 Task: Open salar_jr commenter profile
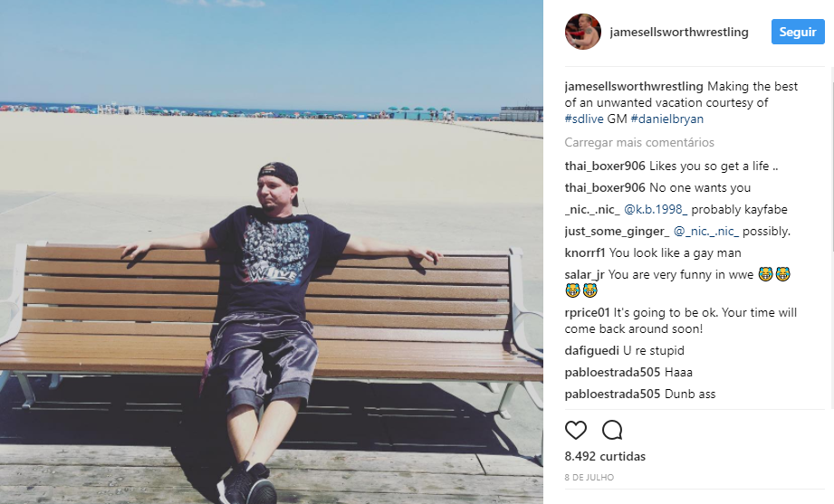pos(585,275)
